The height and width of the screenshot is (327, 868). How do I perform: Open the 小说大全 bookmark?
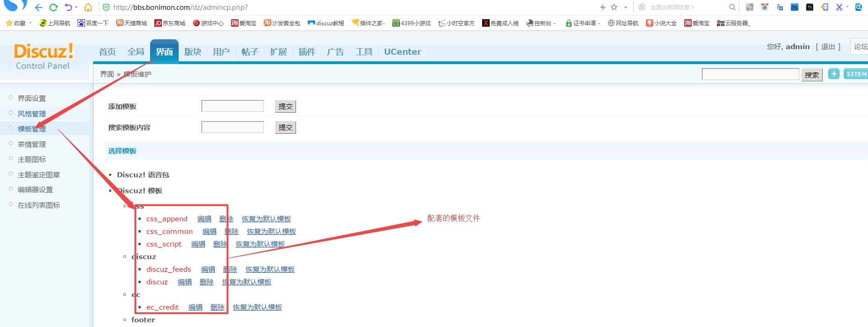[661, 23]
